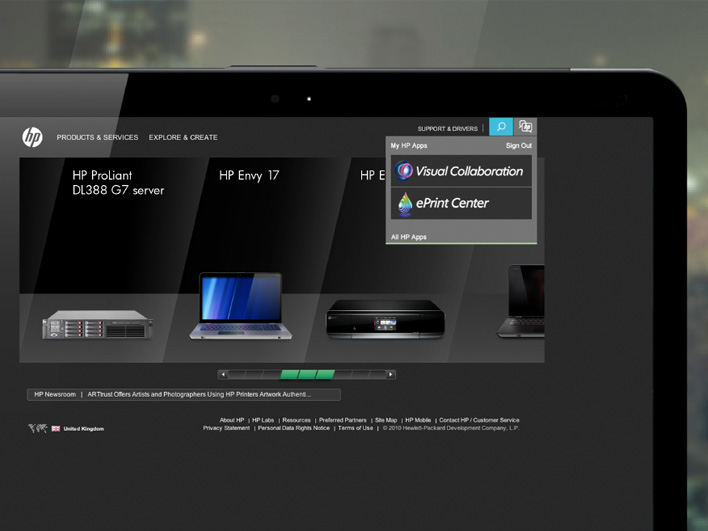Click My HP Apps panel heading
The height and width of the screenshot is (531, 708).
(x=409, y=145)
